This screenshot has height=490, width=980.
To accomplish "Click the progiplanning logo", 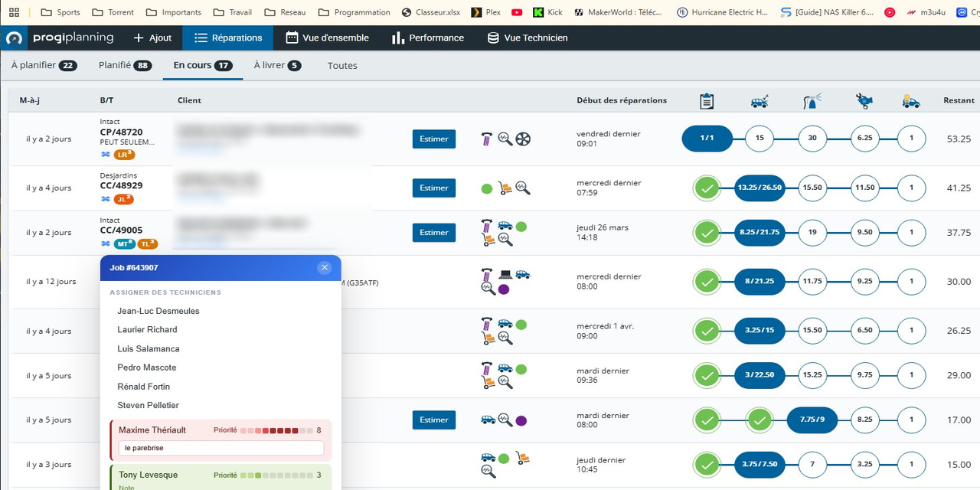I will (x=60, y=38).
